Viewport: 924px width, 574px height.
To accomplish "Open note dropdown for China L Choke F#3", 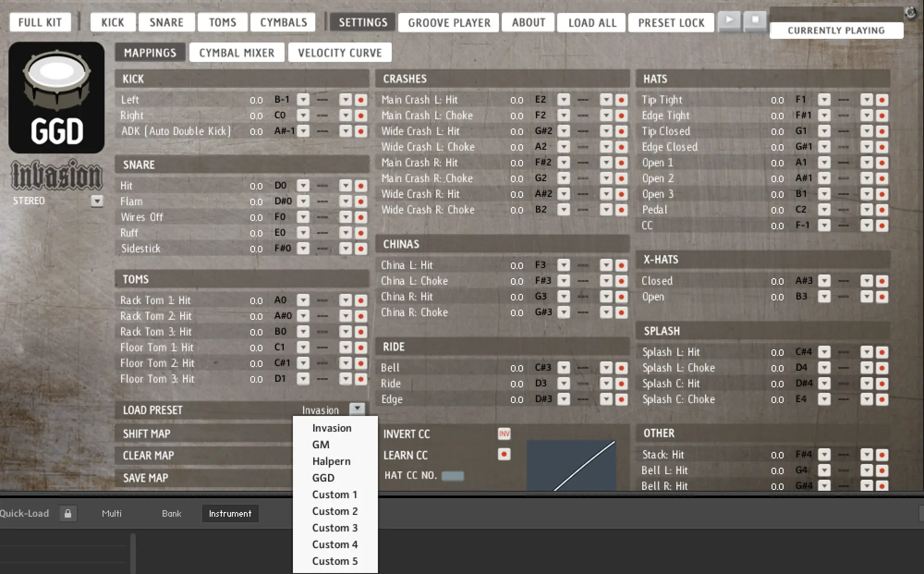I will [x=564, y=281].
